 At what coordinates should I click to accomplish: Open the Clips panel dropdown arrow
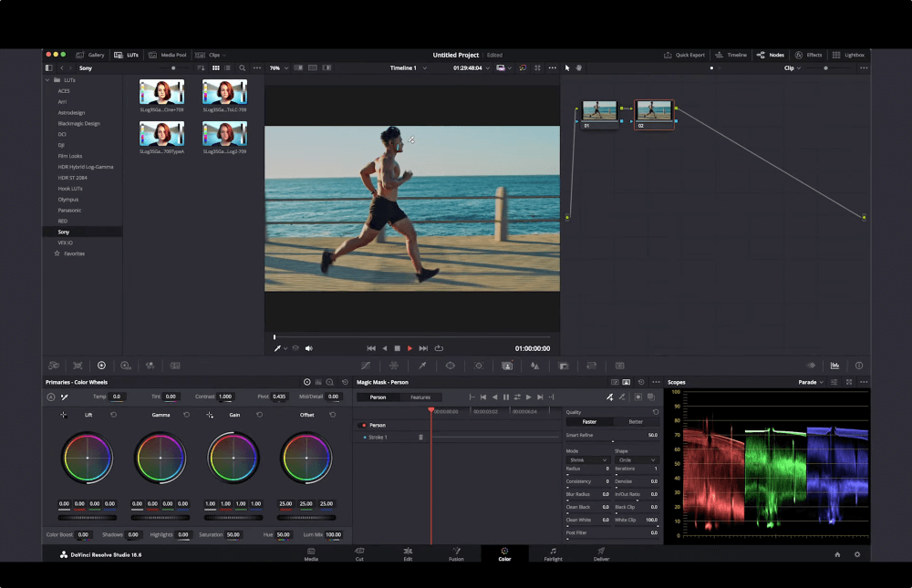(224, 56)
